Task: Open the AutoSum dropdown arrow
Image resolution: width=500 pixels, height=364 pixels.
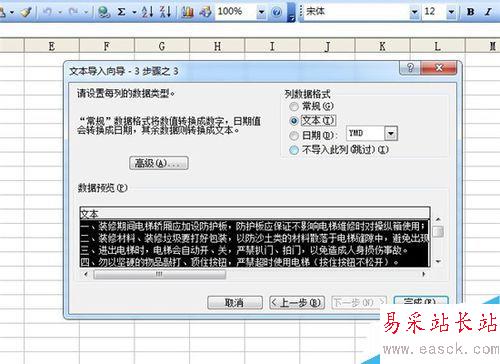Action: [134, 13]
